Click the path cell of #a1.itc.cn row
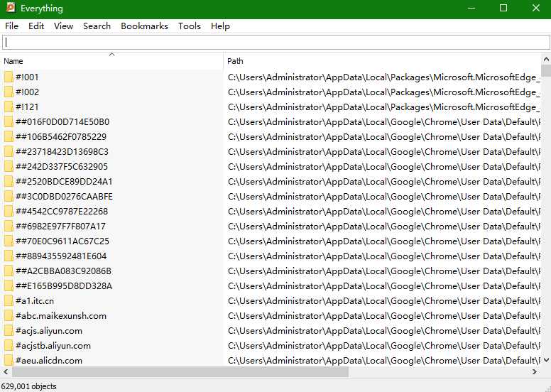This screenshot has height=392, width=551. (x=383, y=301)
